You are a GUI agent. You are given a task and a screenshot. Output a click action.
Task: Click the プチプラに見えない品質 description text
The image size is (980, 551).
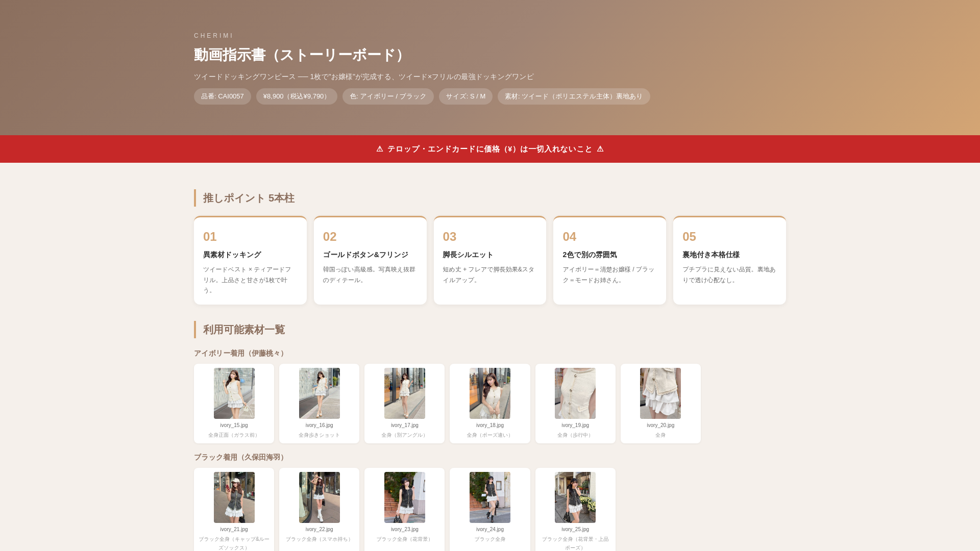[729, 274]
